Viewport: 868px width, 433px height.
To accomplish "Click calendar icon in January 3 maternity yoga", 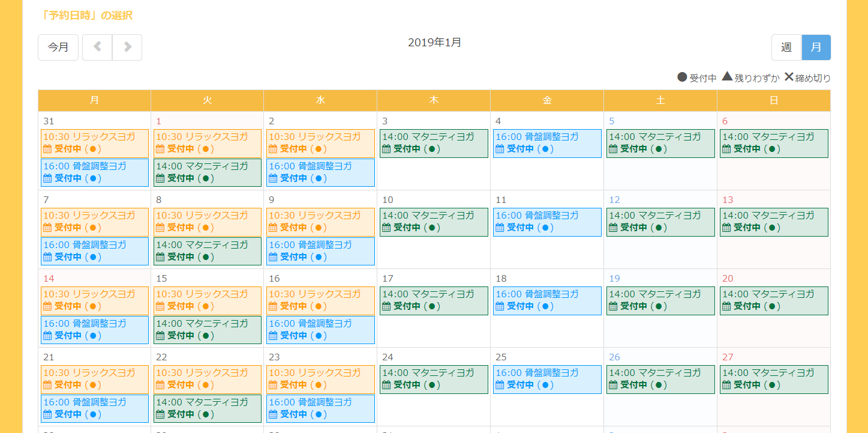I will (386, 149).
